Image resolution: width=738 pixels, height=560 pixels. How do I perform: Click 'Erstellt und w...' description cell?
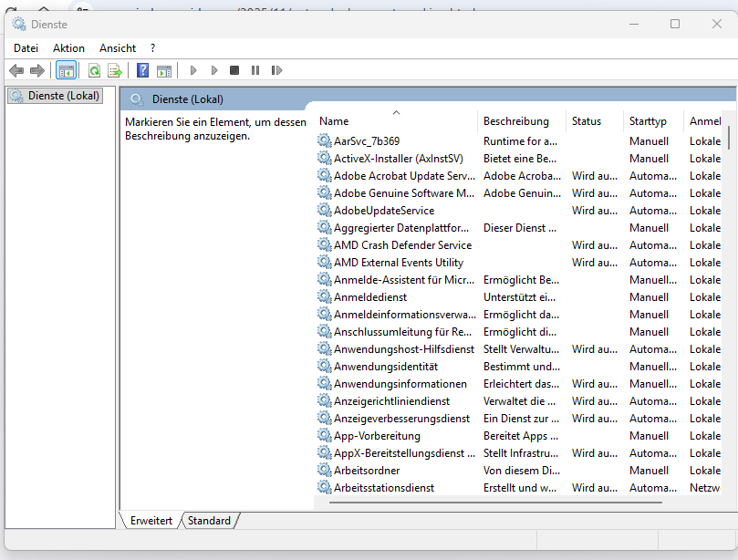520,488
